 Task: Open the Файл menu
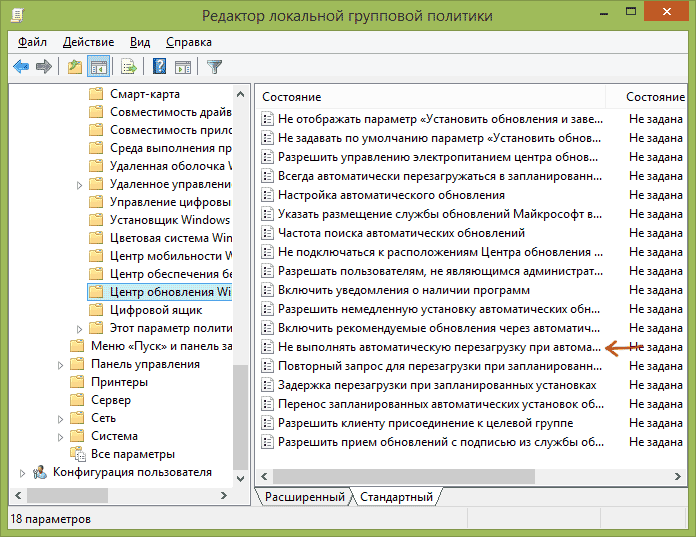coord(32,42)
